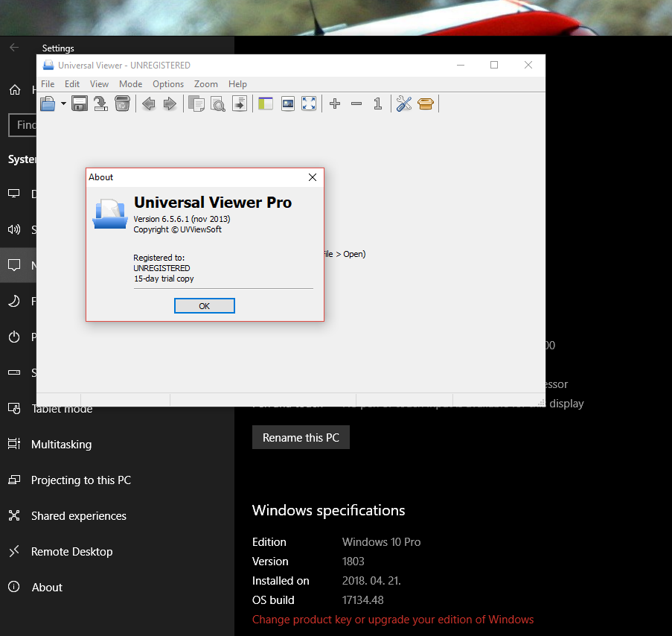Expand the open-file dropdown arrow in the toolbar

[x=63, y=104]
